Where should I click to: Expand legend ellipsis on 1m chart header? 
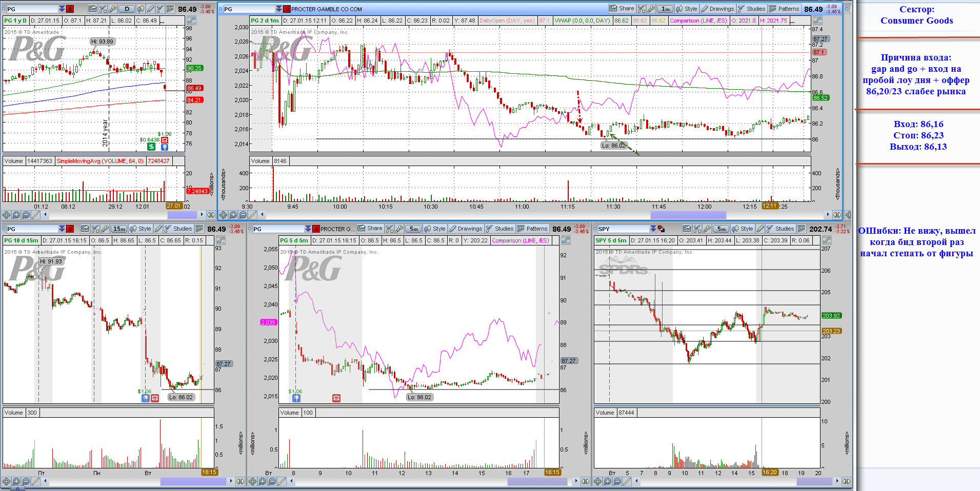[792, 21]
